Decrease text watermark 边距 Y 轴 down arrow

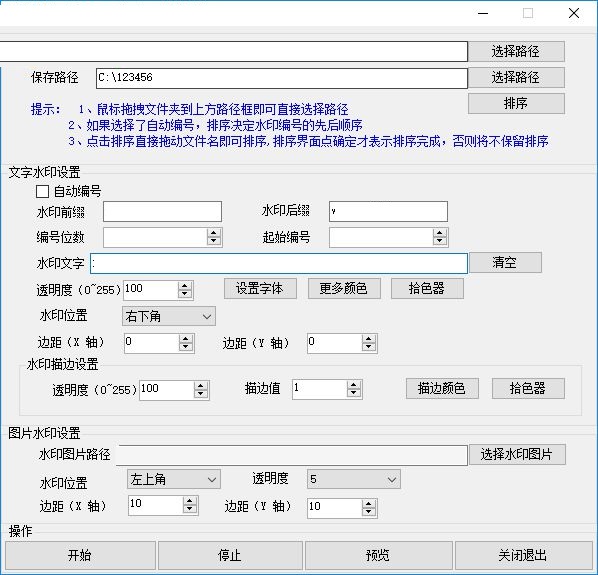pyautogui.click(x=369, y=347)
